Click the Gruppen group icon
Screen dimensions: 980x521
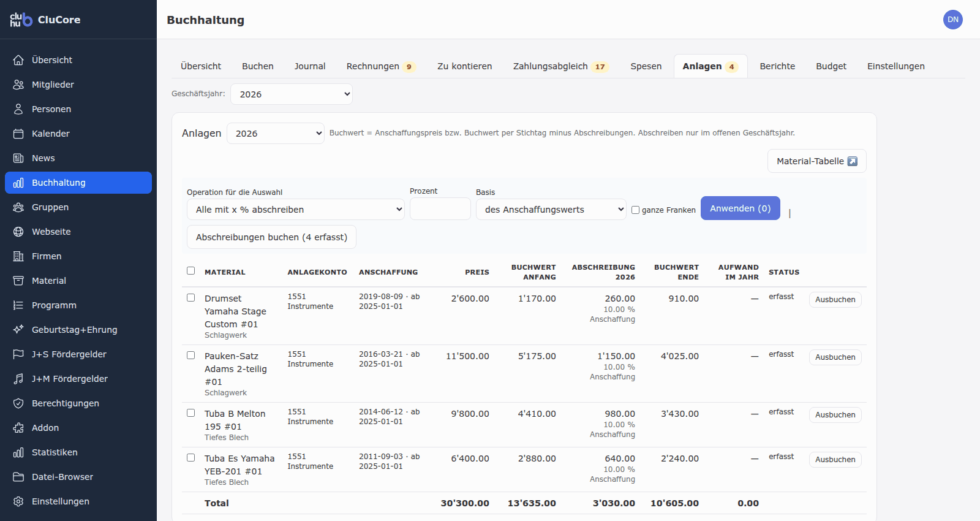[18, 207]
